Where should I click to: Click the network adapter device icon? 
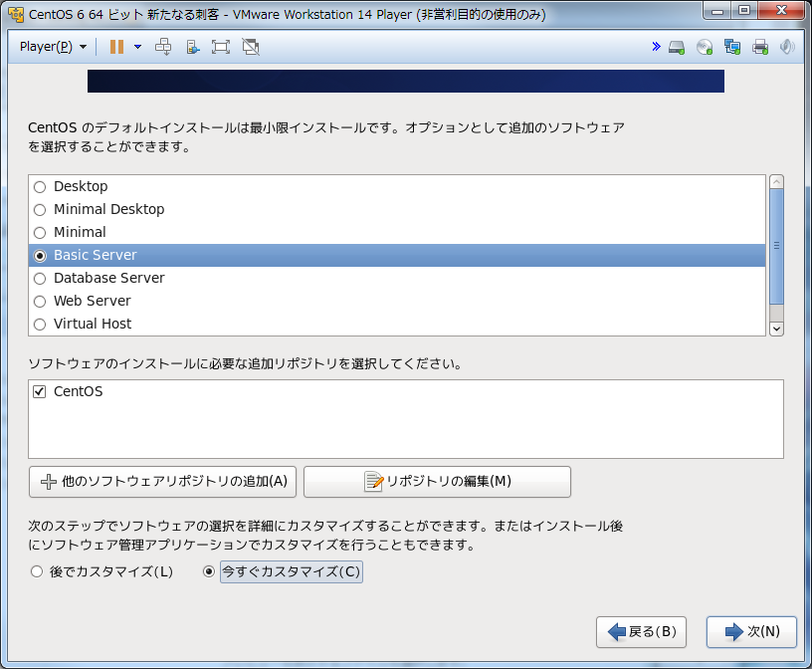(x=732, y=47)
